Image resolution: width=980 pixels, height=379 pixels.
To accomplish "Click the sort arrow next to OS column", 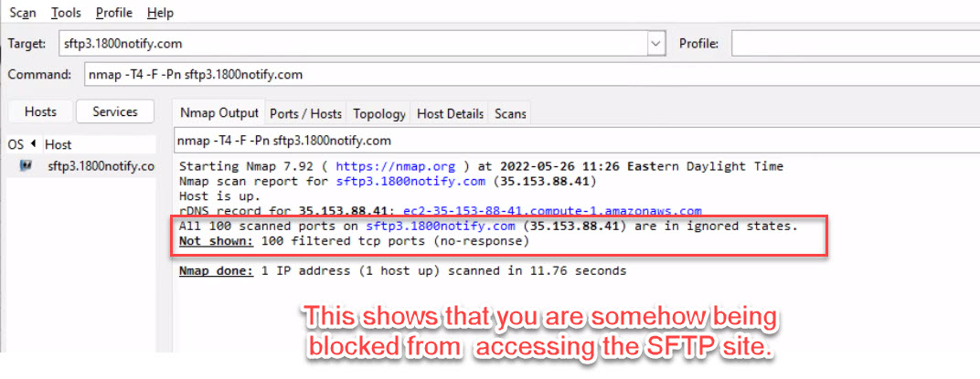I will click(34, 144).
